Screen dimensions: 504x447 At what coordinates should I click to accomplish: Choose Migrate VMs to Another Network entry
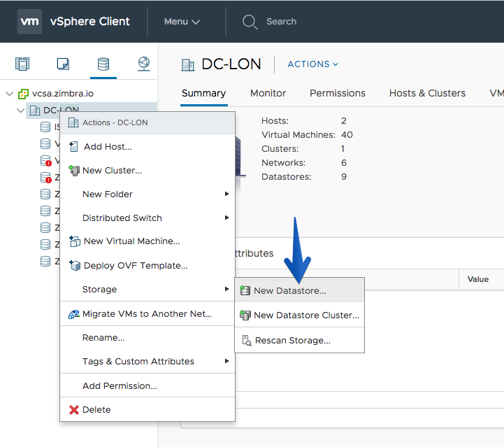[x=147, y=314]
